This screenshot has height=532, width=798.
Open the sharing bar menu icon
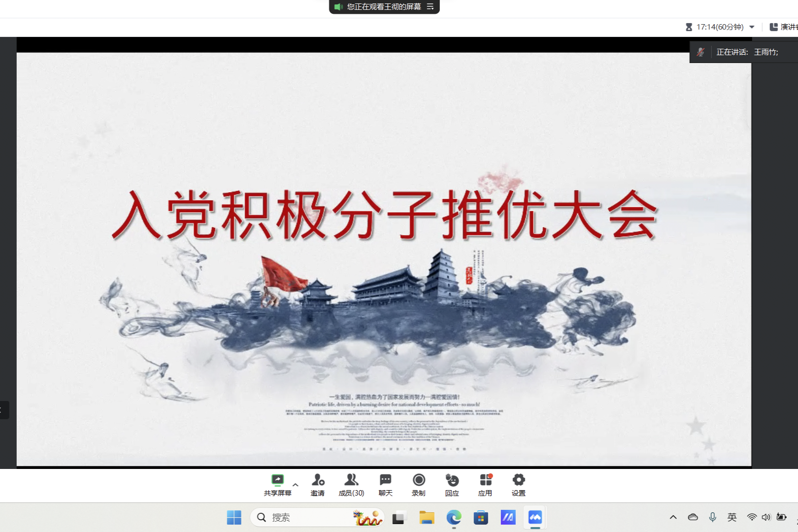click(430, 7)
